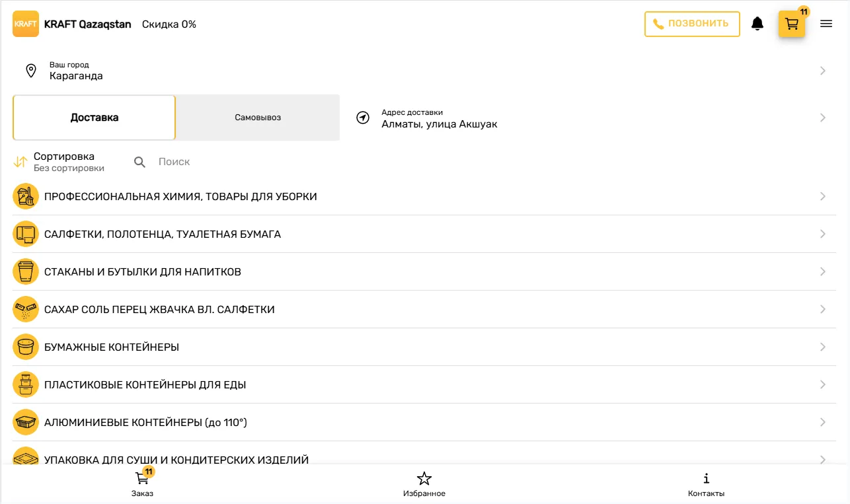
Task: Select the Доставка delivery option
Action: click(x=94, y=118)
